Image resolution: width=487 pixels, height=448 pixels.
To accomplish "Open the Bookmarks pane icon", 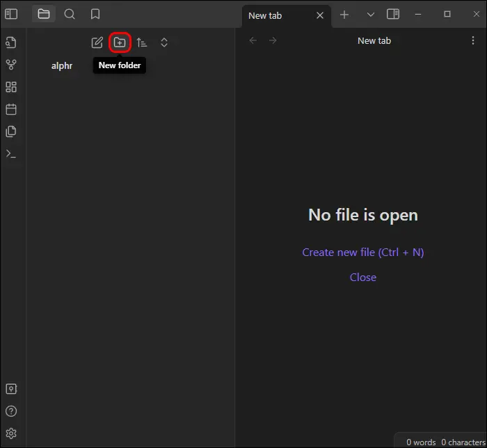I will coord(95,14).
